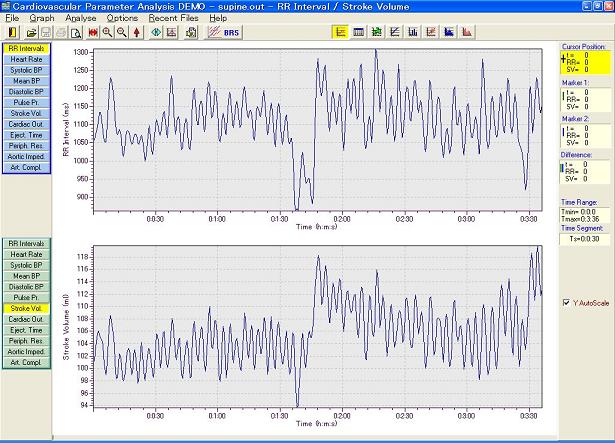Select Systolic BP for the bottom graph
The width and height of the screenshot is (615, 443).
[x=26, y=265]
